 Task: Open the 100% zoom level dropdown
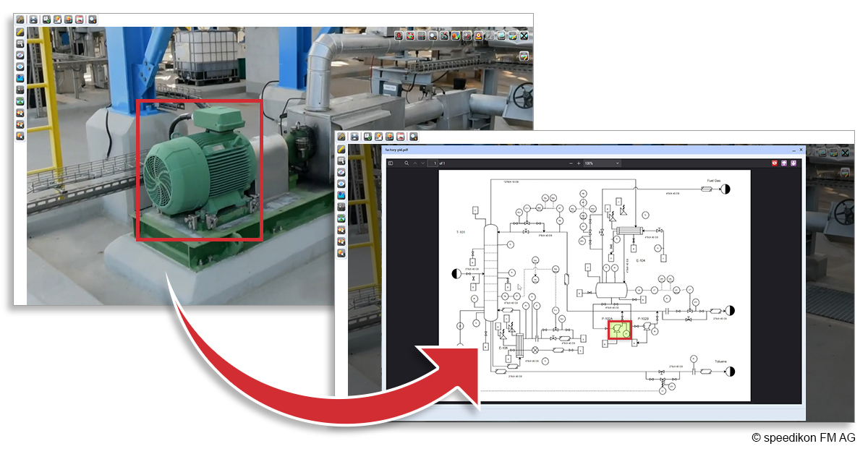click(x=602, y=163)
